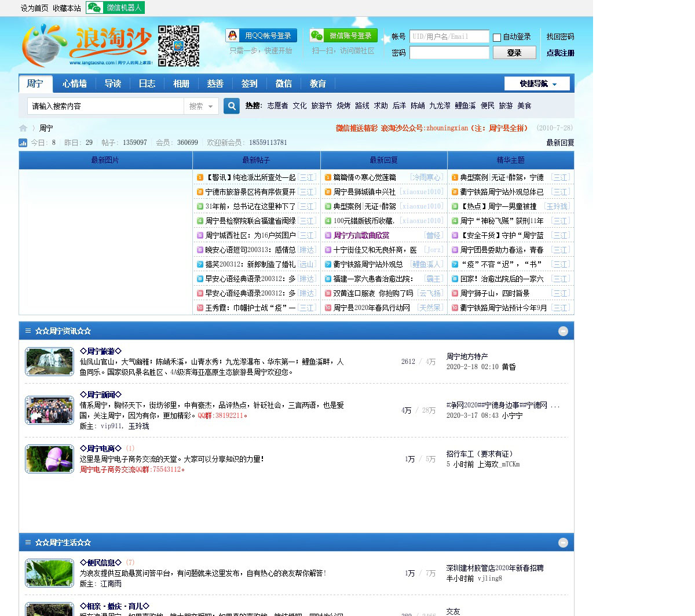Collapse the 周宁生活 section
This screenshot has height=616, width=695.
(562, 542)
